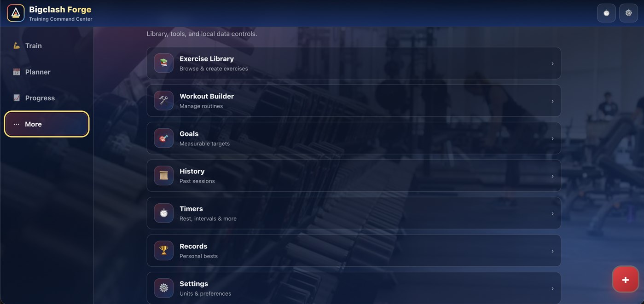Open History using the right chevron
Image resolution: width=644 pixels, height=304 pixels.
point(552,176)
